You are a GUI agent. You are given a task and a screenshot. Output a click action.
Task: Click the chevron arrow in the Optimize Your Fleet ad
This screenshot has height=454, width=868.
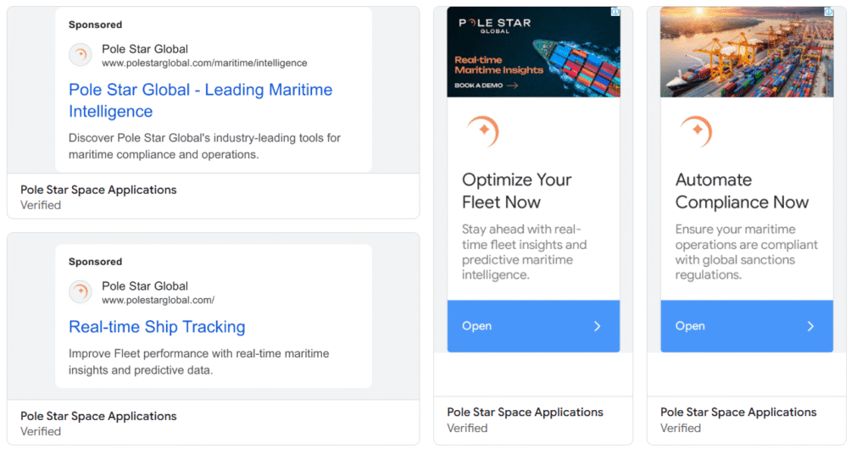coord(597,326)
